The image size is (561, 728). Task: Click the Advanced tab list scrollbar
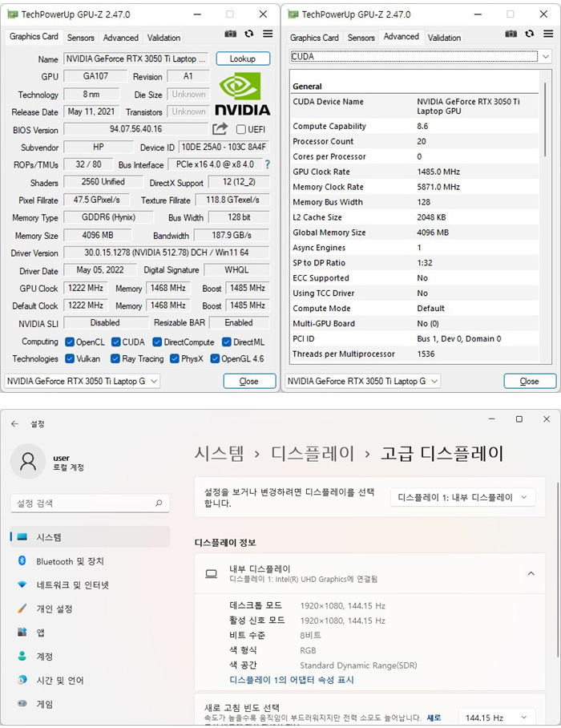pyautogui.click(x=545, y=119)
